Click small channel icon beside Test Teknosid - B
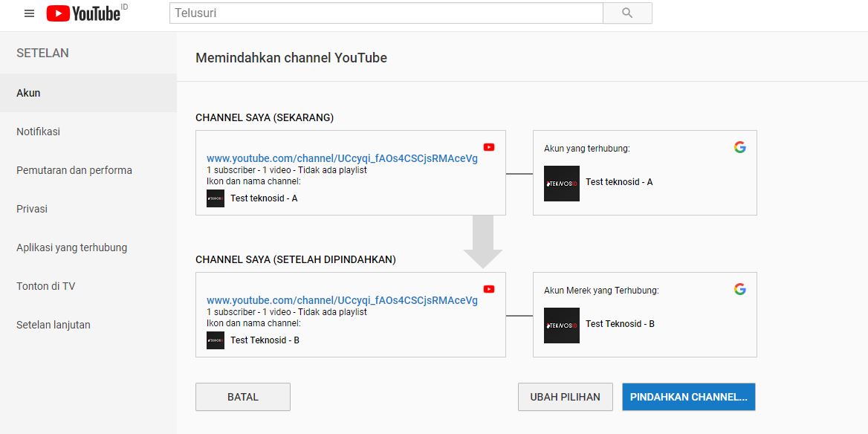The height and width of the screenshot is (434, 868). pos(216,340)
